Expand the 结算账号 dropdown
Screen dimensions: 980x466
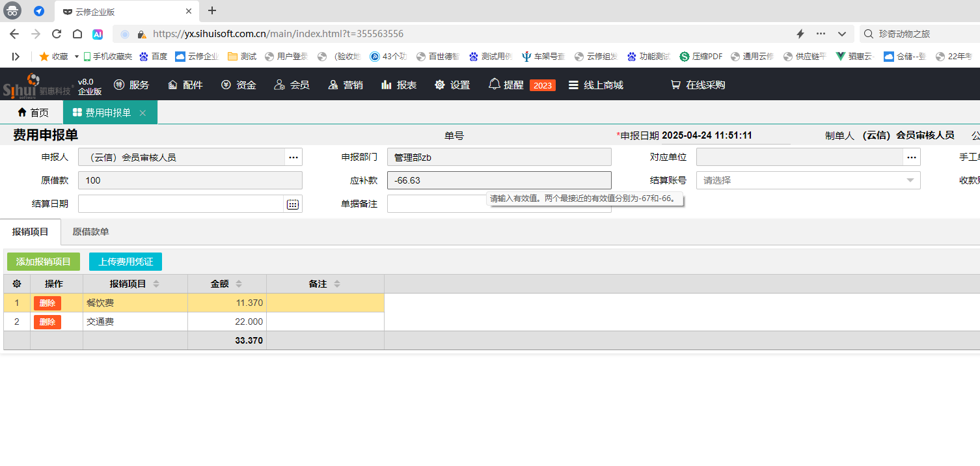(910, 180)
